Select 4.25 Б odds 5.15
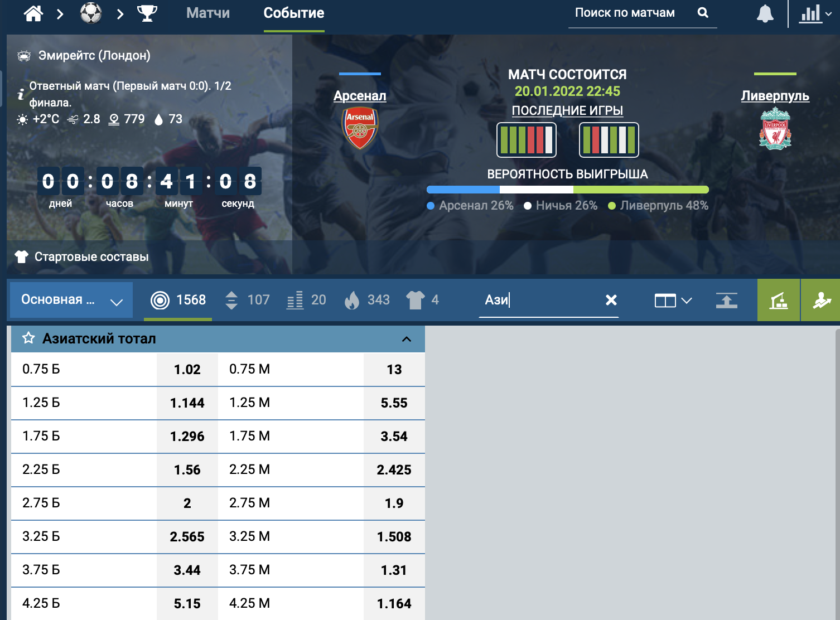This screenshot has width=840, height=620. pos(187,603)
